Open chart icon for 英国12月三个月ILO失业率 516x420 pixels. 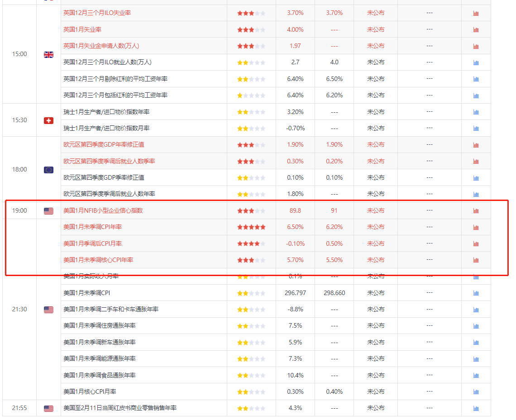coord(476,13)
